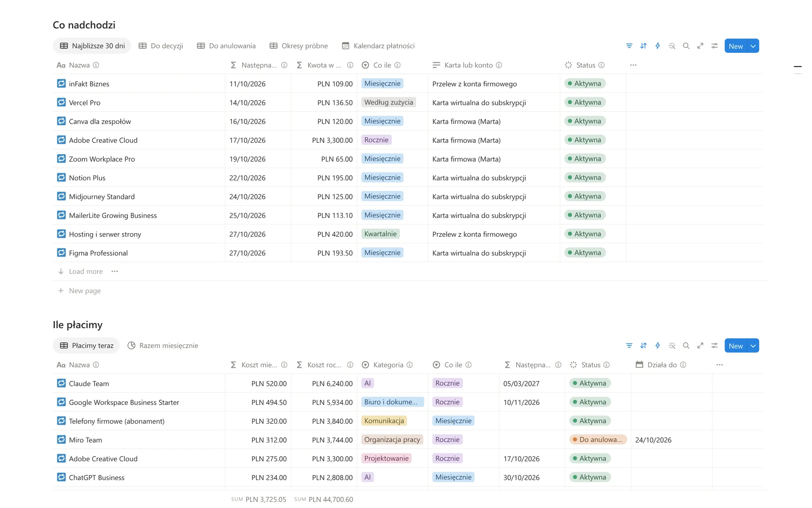The width and height of the screenshot is (812, 508).
Task: Open column options after Status in Co nadchodzi
Action: pyautogui.click(x=633, y=65)
